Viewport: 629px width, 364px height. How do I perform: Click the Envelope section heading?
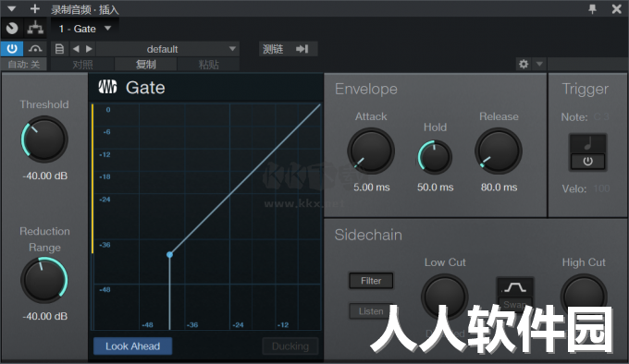[x=366, y=89]
